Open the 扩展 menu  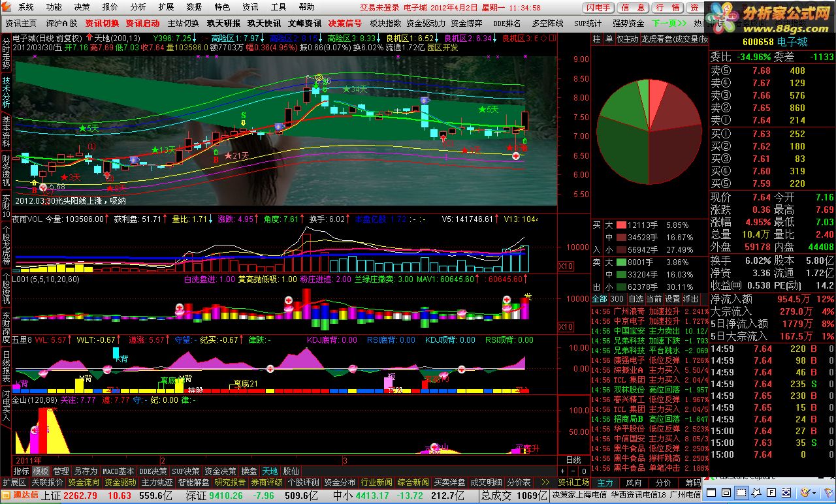tap(166, 7)
